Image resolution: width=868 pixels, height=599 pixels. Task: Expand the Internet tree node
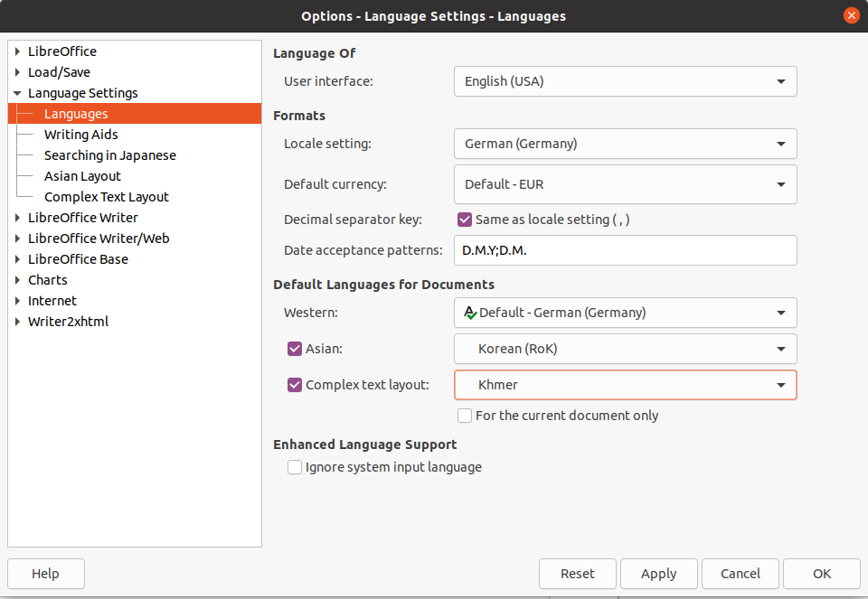[x=17, y=301]
